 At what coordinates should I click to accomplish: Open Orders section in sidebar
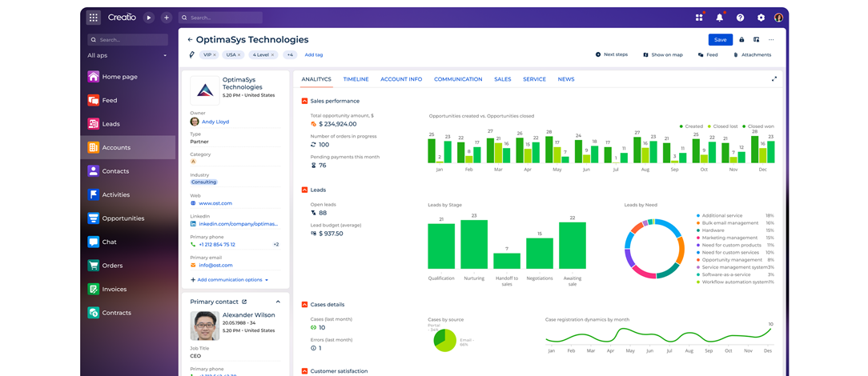[128, 266]
